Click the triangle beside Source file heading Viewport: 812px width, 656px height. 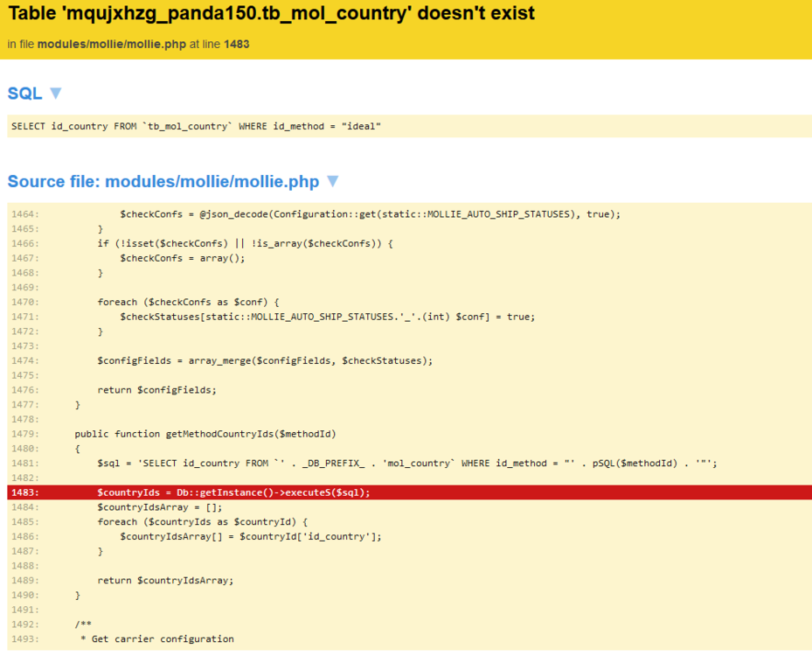click(332, 181)
